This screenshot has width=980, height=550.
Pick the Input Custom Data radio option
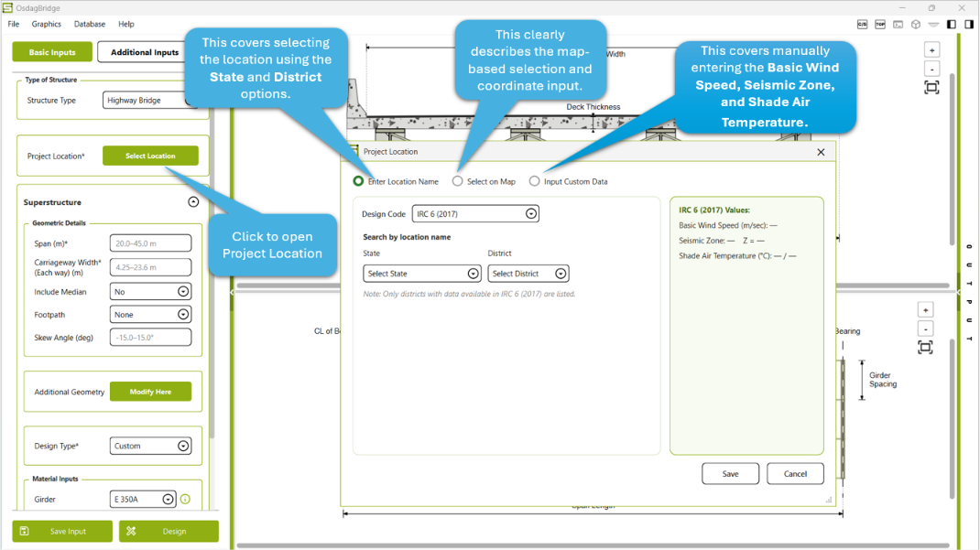tap(534, 181)
